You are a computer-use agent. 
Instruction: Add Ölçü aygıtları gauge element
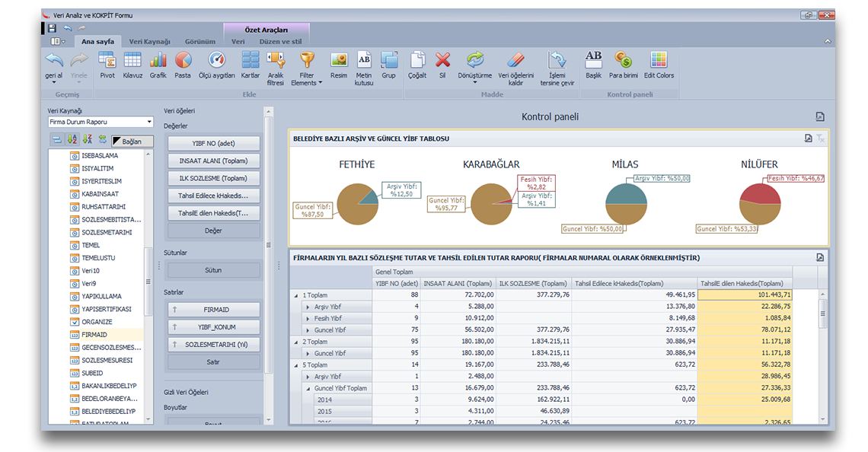(217, 64)
